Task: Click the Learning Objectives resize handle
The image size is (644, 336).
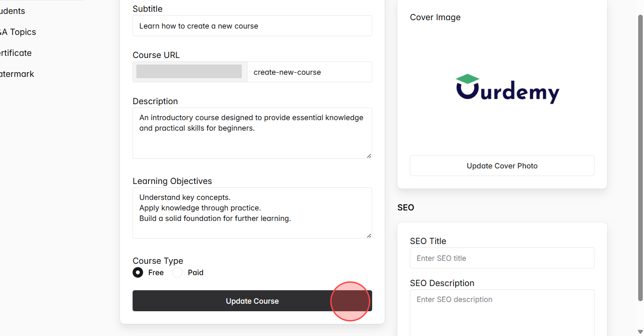Action: 369,236
